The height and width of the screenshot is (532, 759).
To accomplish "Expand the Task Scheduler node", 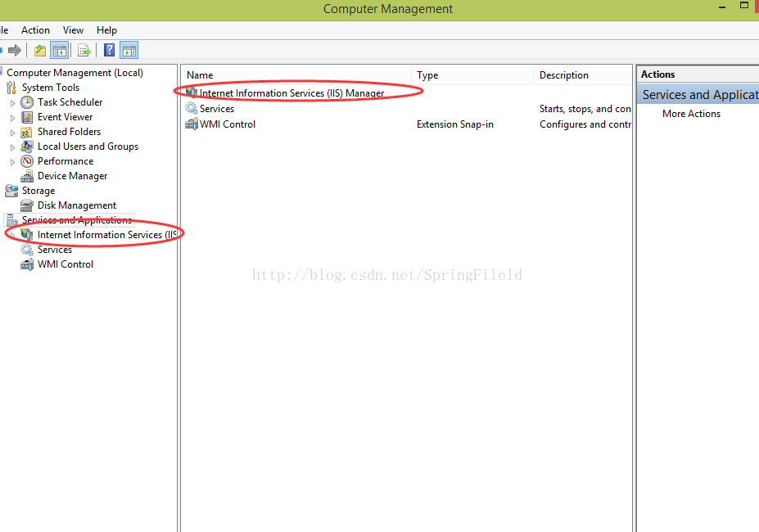I will coord(12,103).
